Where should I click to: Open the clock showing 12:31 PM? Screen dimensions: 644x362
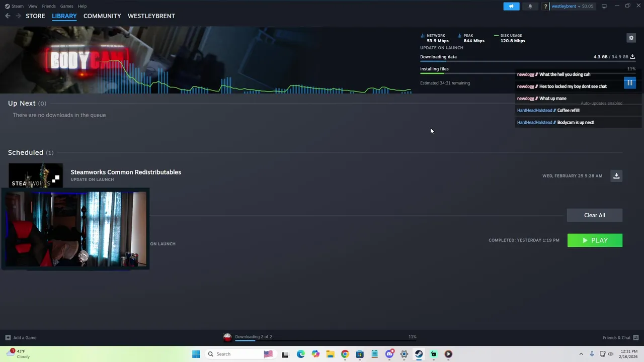pos(629,354)
